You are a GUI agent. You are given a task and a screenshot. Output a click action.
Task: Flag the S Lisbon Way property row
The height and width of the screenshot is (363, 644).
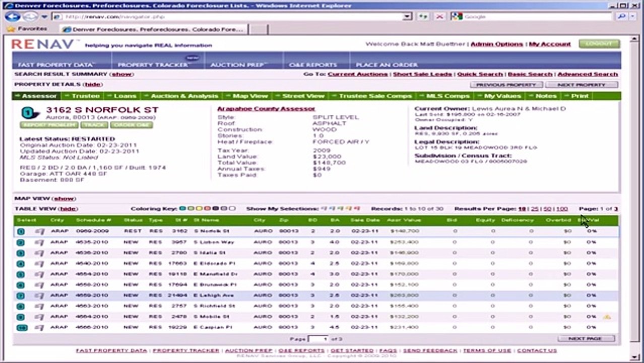click(40, 243)
